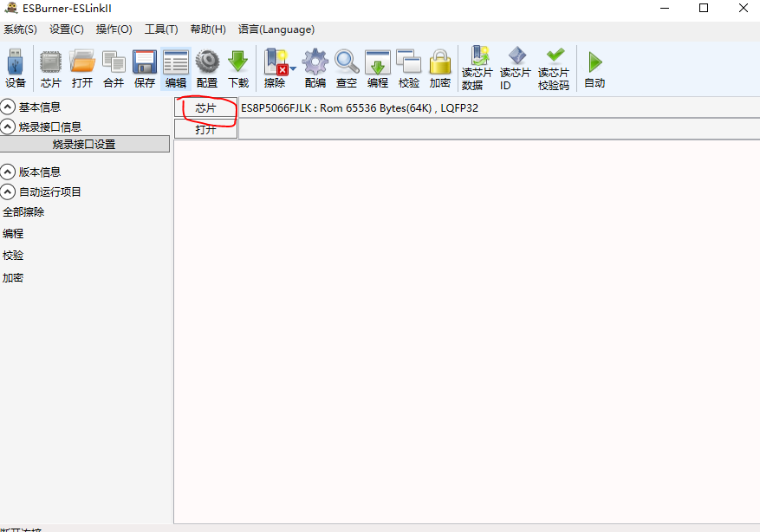Image resolution: width=760 pixels, height=532 pixels.
Task: Click the 打开 button below 芯片
Action: point(206,129)
